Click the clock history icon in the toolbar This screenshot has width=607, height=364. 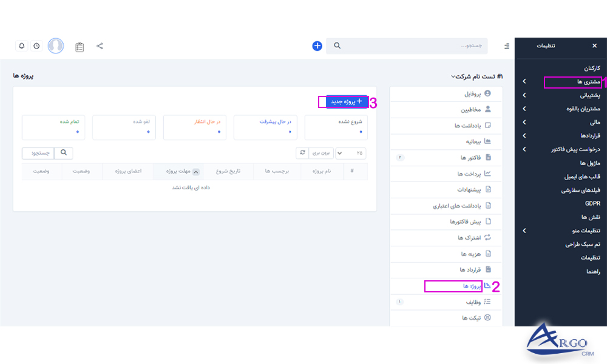tap(37, 45)
